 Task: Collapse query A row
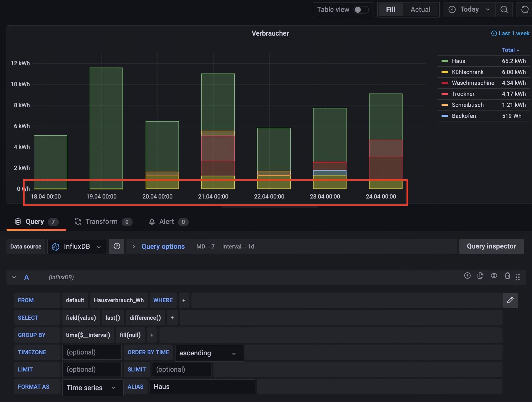point(14,277)
